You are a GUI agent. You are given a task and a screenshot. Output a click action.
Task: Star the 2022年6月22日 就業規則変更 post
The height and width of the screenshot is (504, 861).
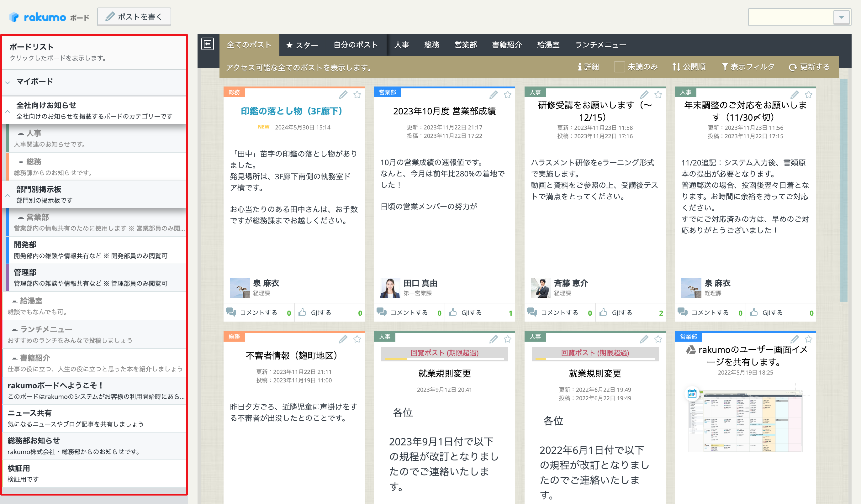(658, 339)
